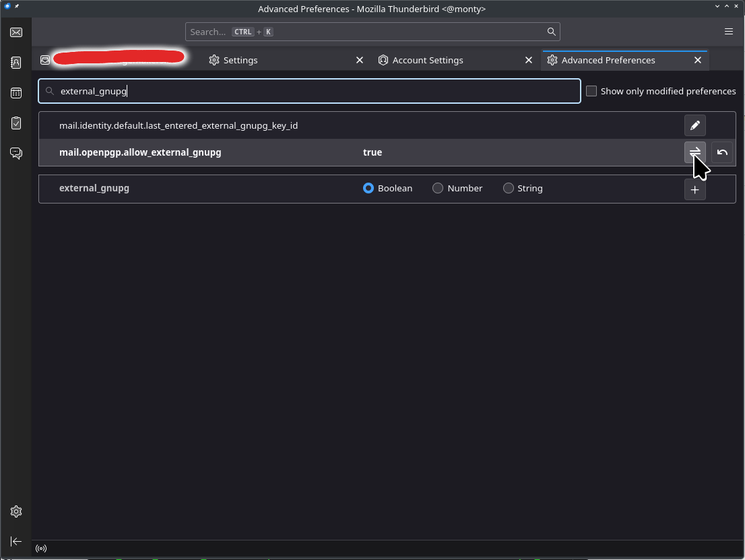
Task: Select Number type radio button
Action: coord(438,189)
